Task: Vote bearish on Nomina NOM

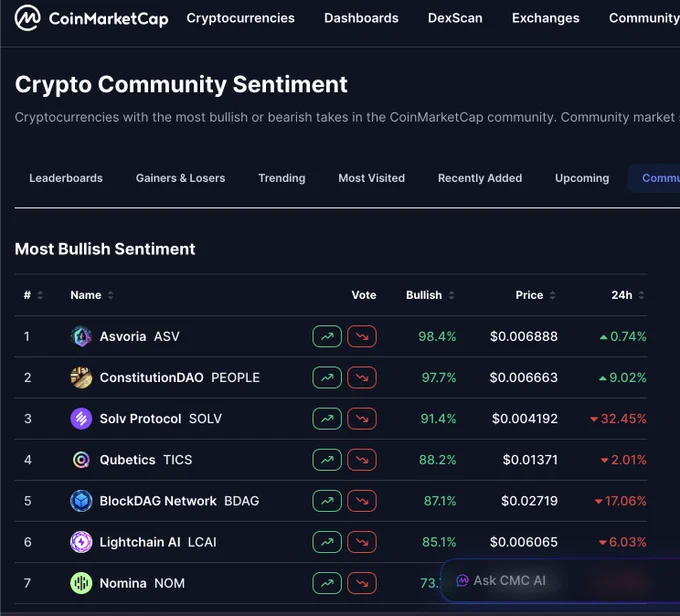Action: (x=362, y=583)
